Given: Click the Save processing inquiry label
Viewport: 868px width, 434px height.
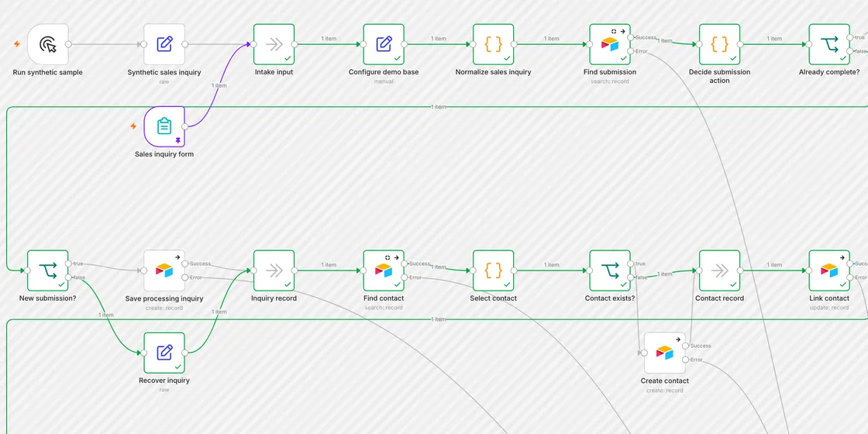Looking at the screenshot, I should [164, 298].
